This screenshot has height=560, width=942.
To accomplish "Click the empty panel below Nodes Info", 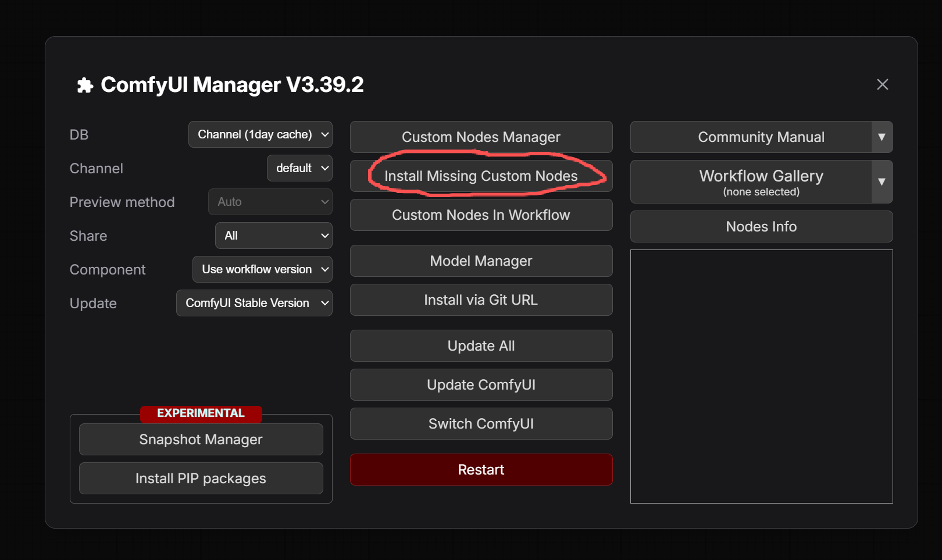I will [x=761, y=376].
